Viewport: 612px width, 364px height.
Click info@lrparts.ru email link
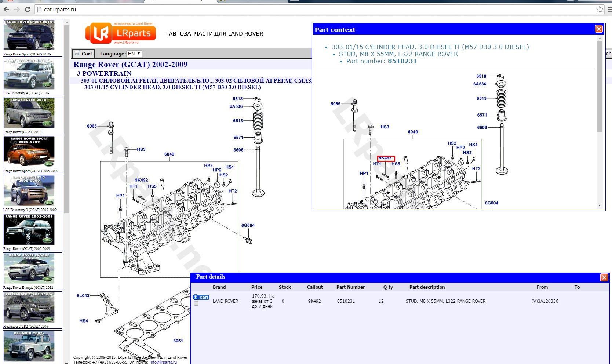pos(163,362)
